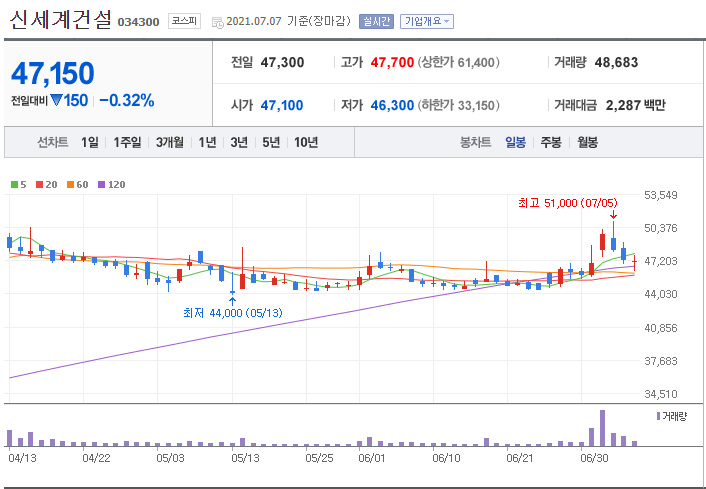706x489 pixels.
Task: Select the 3개월 line chart tab
Action: (x=170, y=143)
